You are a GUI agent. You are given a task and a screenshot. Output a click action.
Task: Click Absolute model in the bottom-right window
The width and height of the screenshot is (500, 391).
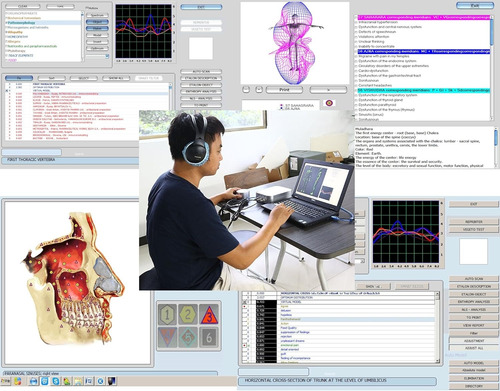coord(474,370)
